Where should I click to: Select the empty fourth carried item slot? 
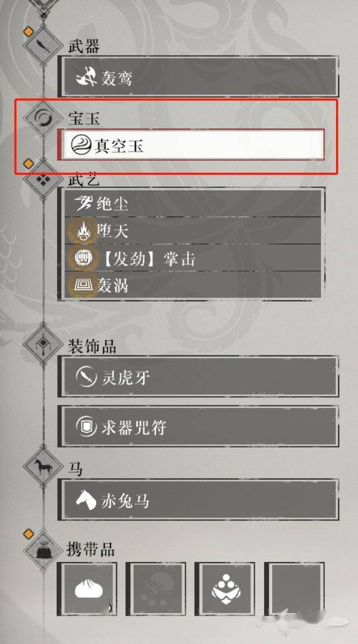(294, 589)
